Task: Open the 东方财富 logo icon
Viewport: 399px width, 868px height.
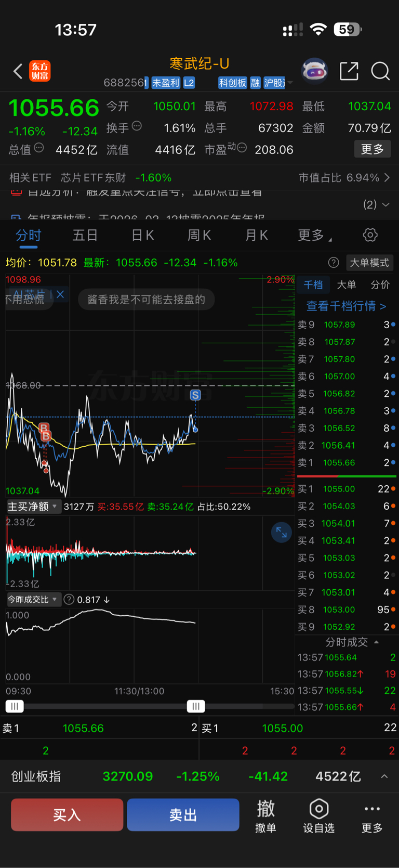Action: point(40,71)
